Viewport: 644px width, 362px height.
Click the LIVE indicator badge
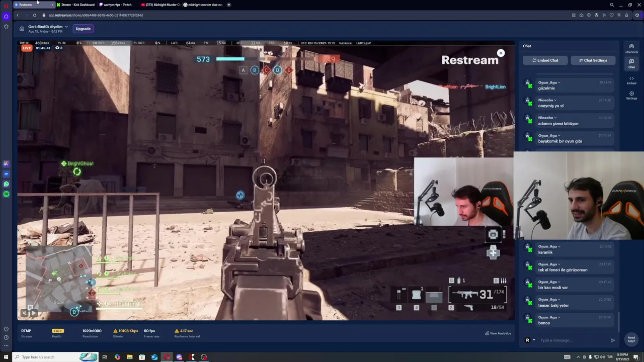pyautogui.click(x=27, y=48)
